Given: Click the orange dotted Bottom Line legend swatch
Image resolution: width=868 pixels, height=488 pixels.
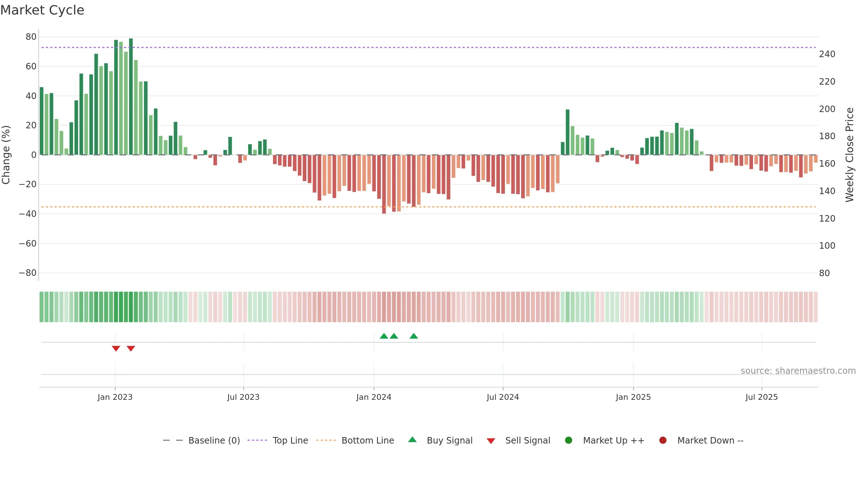Looking at the screenshot, I should (x=326, y=440).
